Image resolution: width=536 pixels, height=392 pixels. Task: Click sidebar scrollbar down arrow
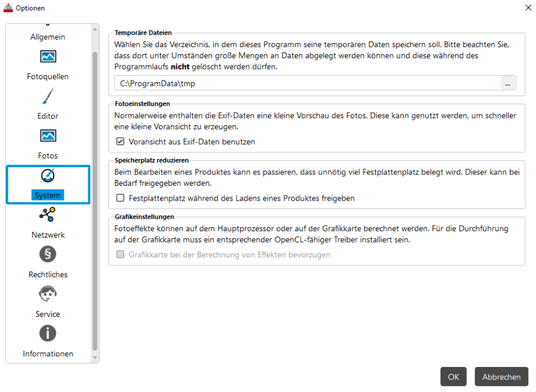95,358
